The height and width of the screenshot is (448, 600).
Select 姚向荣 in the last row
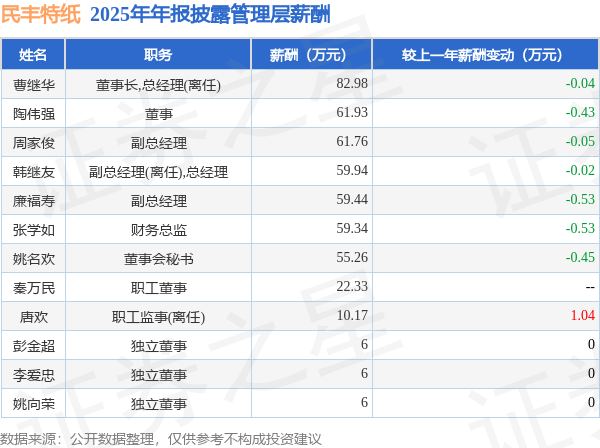tap(34, 404)
